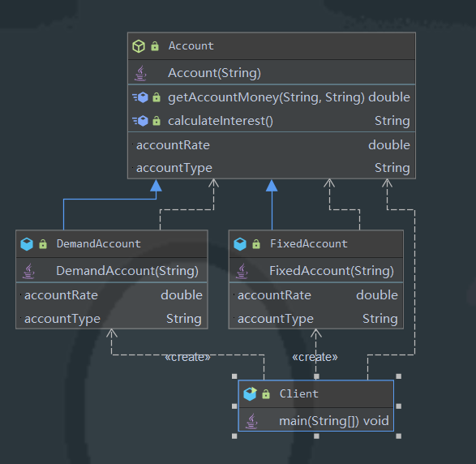This screenshot has height=464, width=476.
Task: Select the DemandAccount(String) constructor row
Action: click(x=112, y=271)
